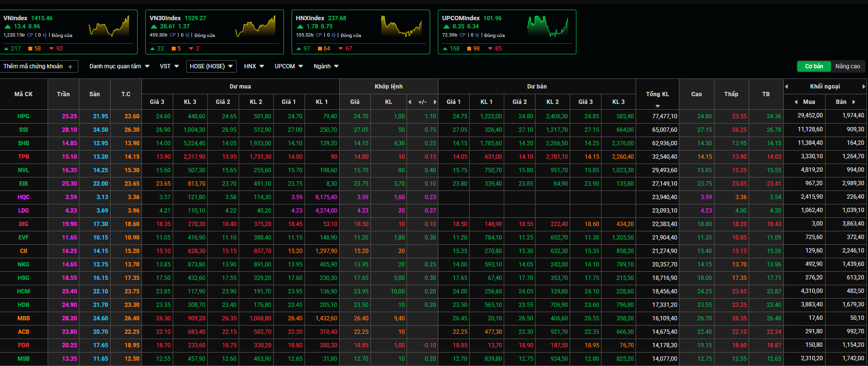Screen dimensions: 868x366
Task: Open the HQC stock symbol
Action: coord(24,197)
